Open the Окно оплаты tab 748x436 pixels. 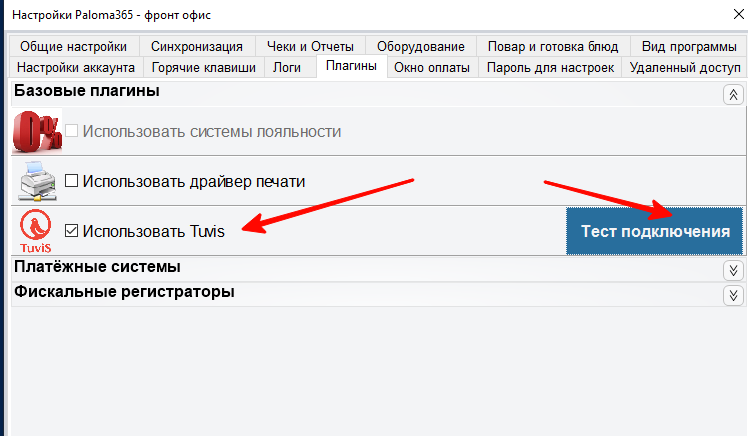coord(432,67)
